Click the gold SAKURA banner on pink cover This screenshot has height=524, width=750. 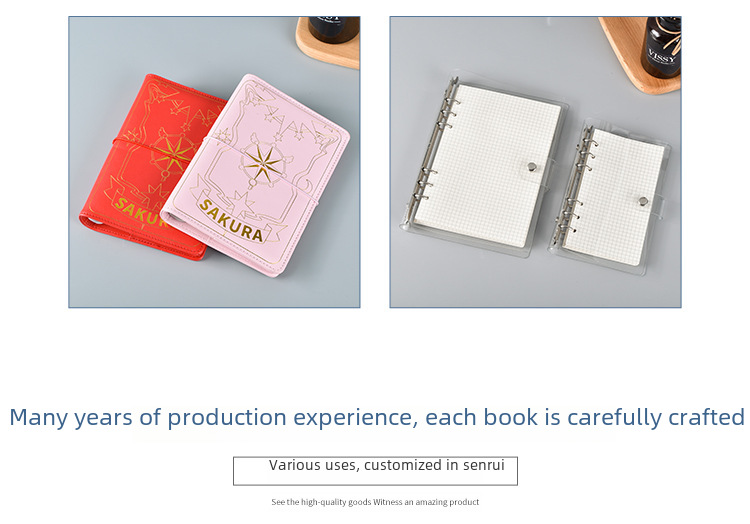pyautogui.click(x=232, y=221)
